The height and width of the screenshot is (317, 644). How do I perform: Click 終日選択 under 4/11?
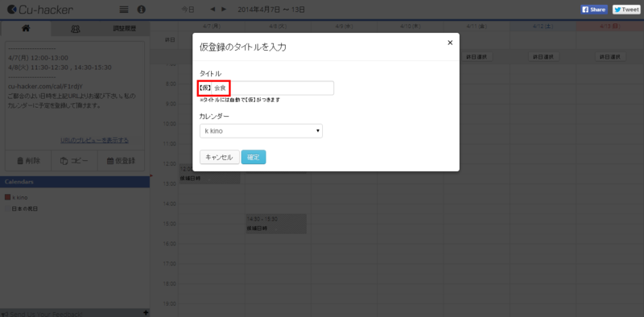(477, 56)
